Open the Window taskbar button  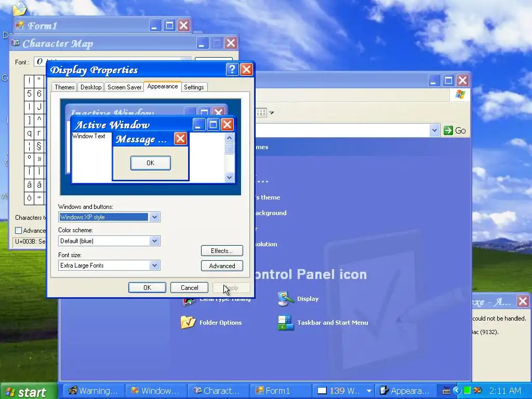click(x=155, y=391)
